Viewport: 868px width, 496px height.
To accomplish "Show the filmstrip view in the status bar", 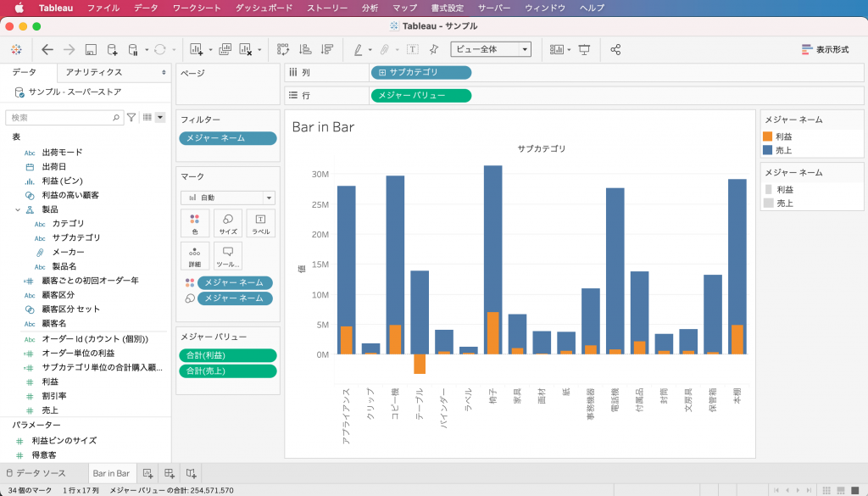I will (841, 490).
